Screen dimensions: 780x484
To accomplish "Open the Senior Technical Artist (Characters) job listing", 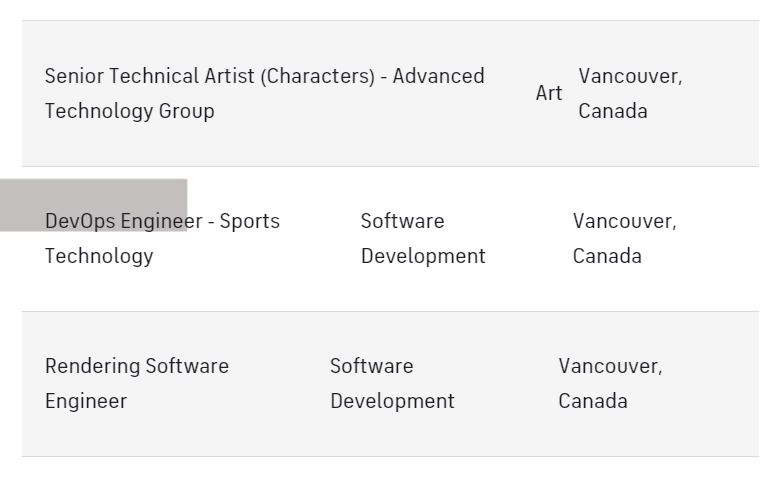I will tap(264, 93).
